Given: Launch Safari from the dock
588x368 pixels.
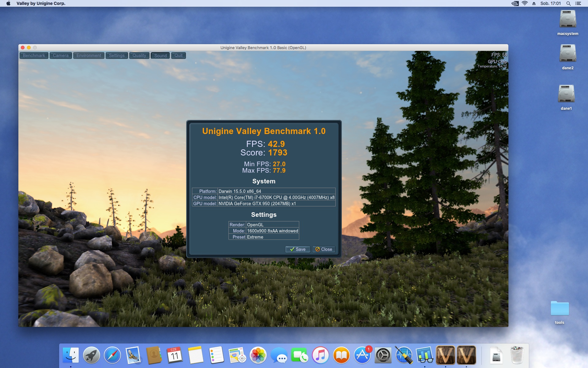Looking at the screenshot, I should (x=112, y=355).
